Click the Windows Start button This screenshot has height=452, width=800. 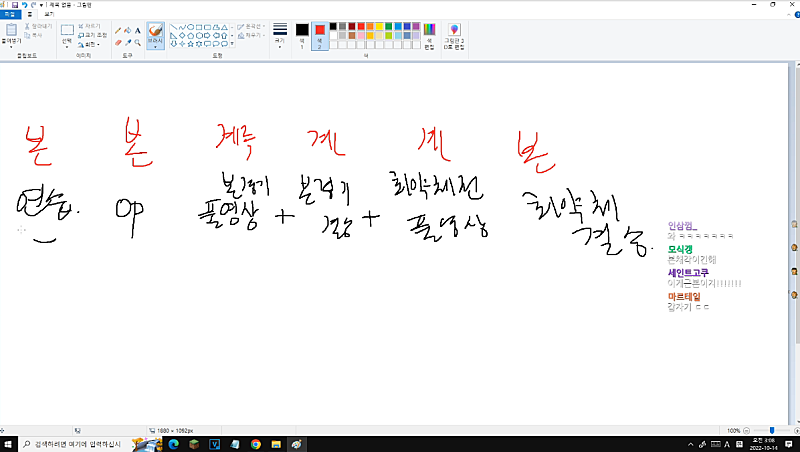pos(8,444)
